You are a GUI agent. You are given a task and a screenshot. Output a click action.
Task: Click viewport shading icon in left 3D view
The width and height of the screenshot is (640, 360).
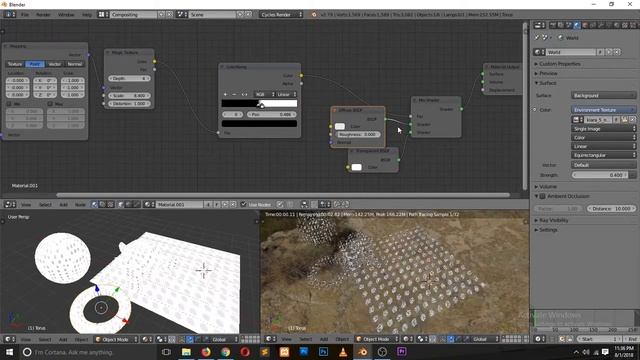pyautogui.click(x=147, y=339)
